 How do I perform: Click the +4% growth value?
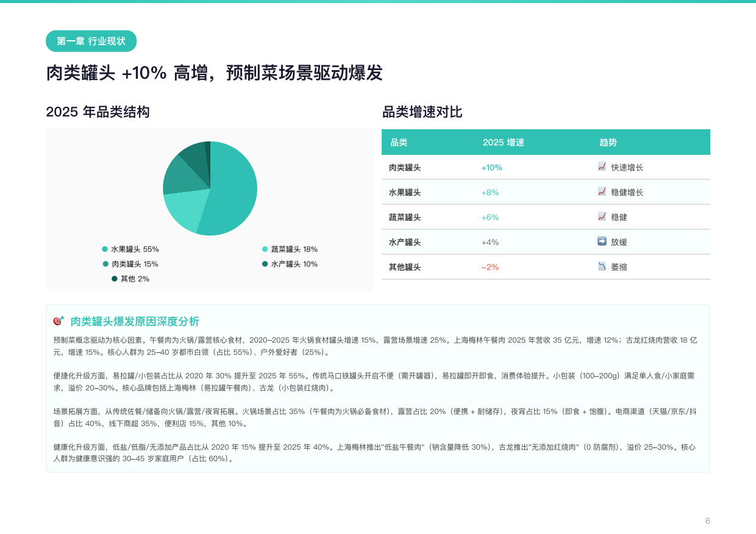490,243
